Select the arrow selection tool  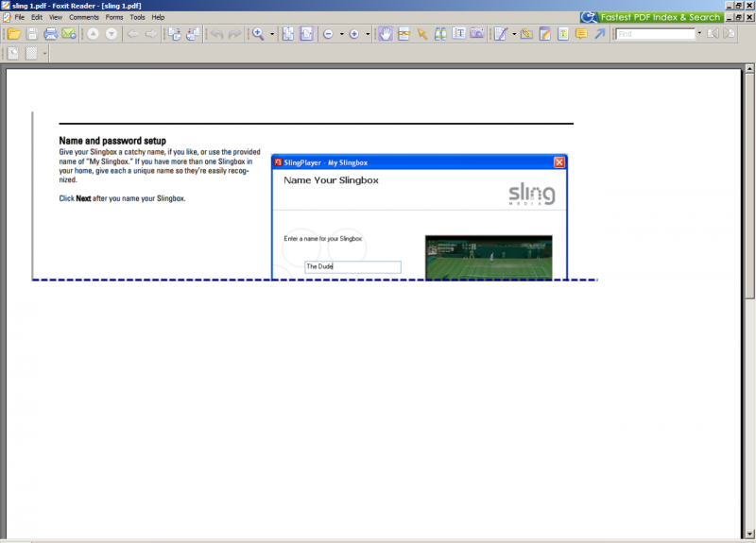click(x=421, y=34)
